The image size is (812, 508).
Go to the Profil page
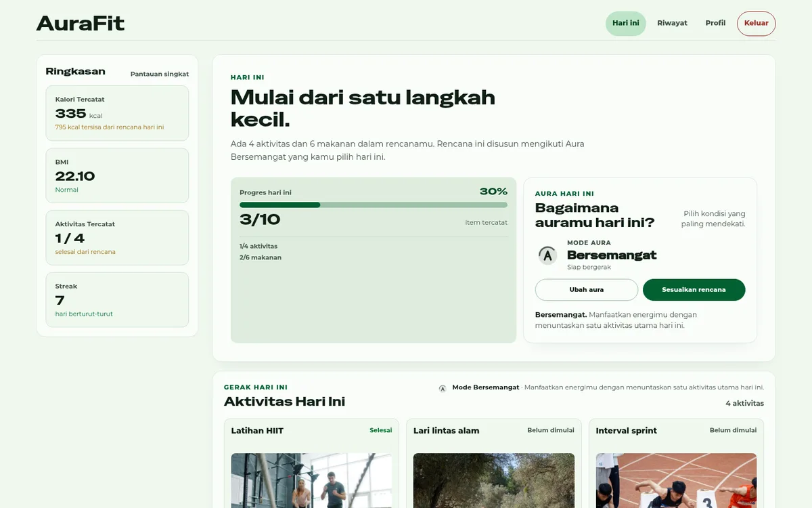coord(715,23)
